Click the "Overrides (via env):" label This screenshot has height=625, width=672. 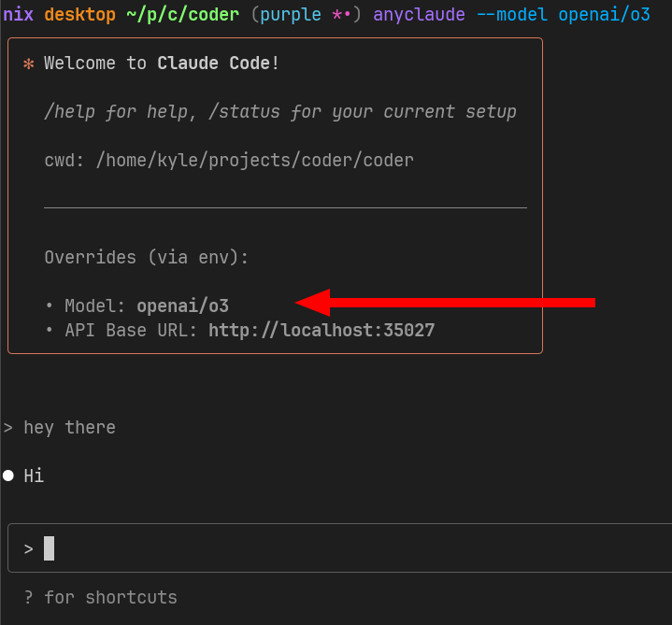click(146, 258)
